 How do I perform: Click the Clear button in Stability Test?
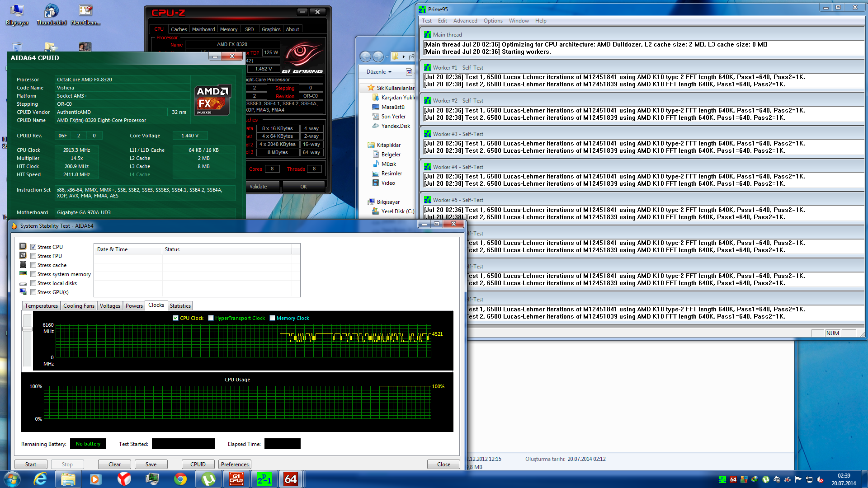[114, 465]
